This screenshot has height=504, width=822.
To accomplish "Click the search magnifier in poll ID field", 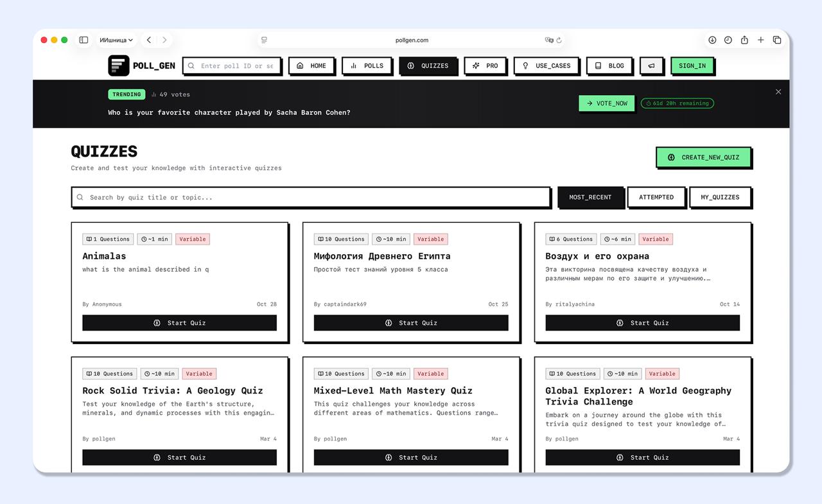I will point(191,65).
